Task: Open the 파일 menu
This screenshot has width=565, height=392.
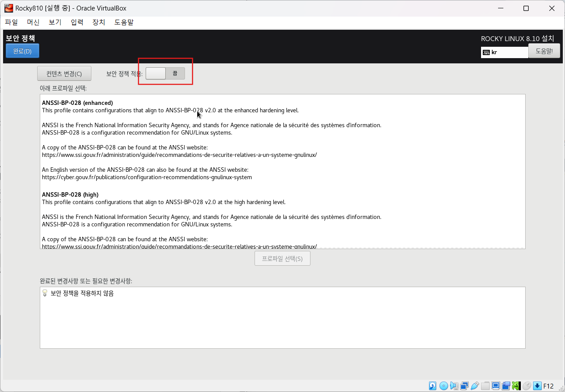Action: coord(11,22)
